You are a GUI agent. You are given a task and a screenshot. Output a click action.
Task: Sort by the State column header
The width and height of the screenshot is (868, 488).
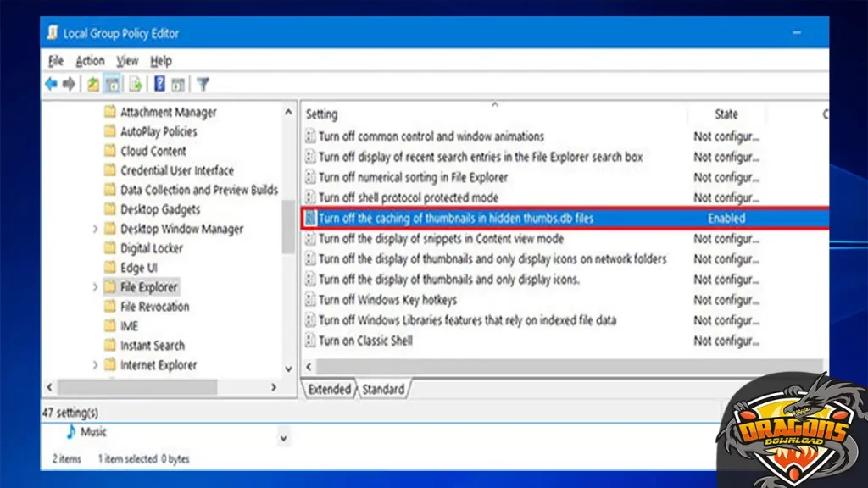[726, 114]
